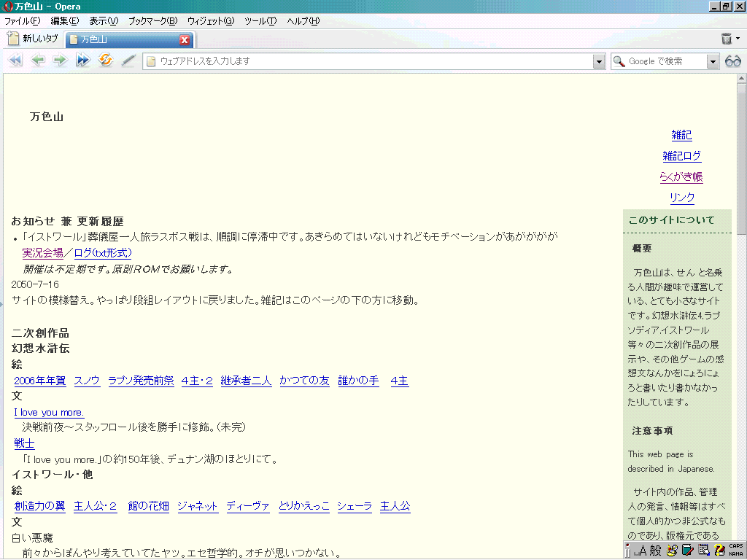Switch to the 万色山 tab

click(128, 39)
